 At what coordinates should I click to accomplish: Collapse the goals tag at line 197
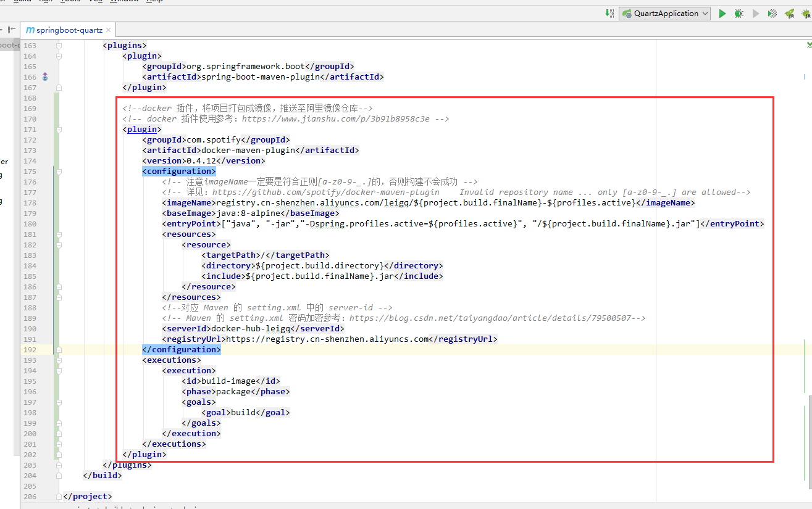coord(59,402)
